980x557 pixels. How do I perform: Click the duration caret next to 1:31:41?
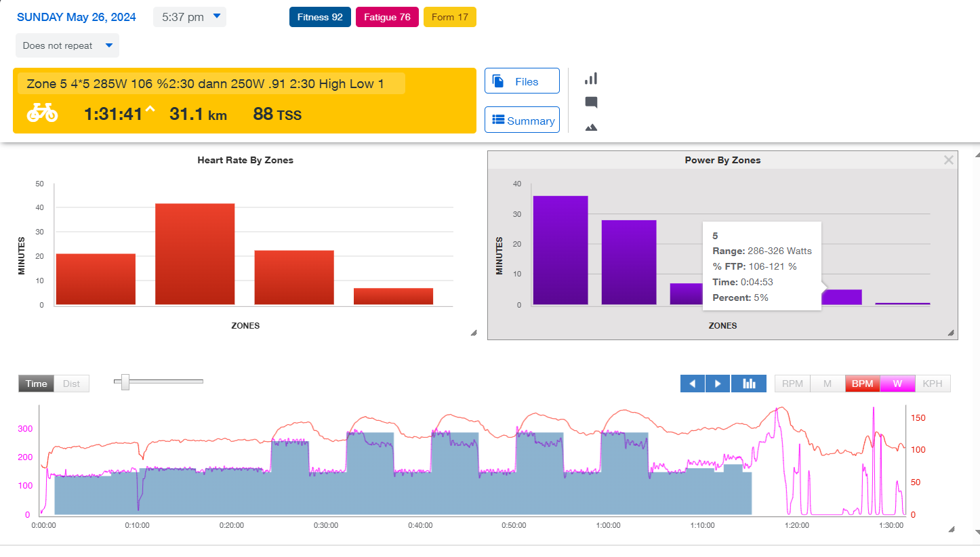(x=150, y=110)
